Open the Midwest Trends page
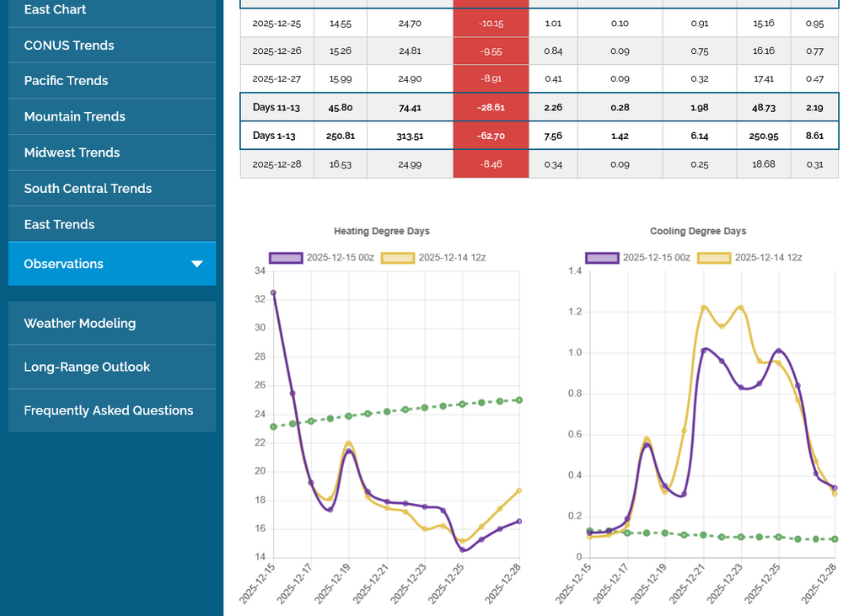 click(x=72, y=153)
